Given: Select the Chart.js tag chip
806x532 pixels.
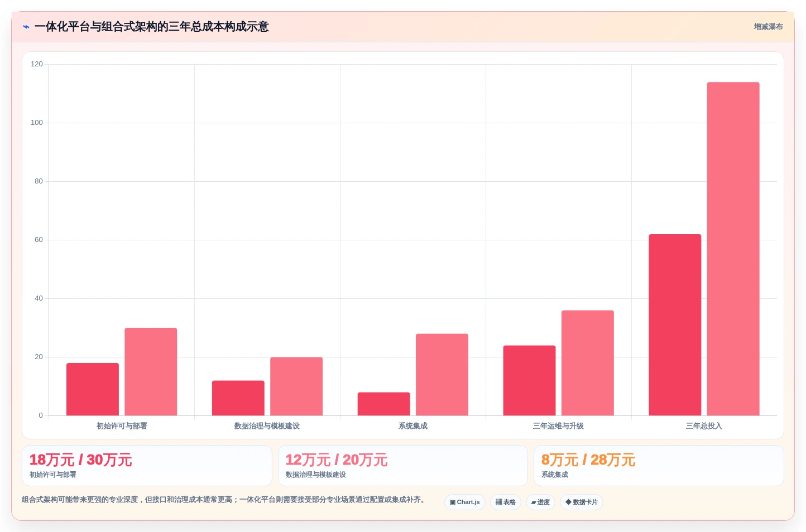Looking at the screenshot, I should point(465,502).
